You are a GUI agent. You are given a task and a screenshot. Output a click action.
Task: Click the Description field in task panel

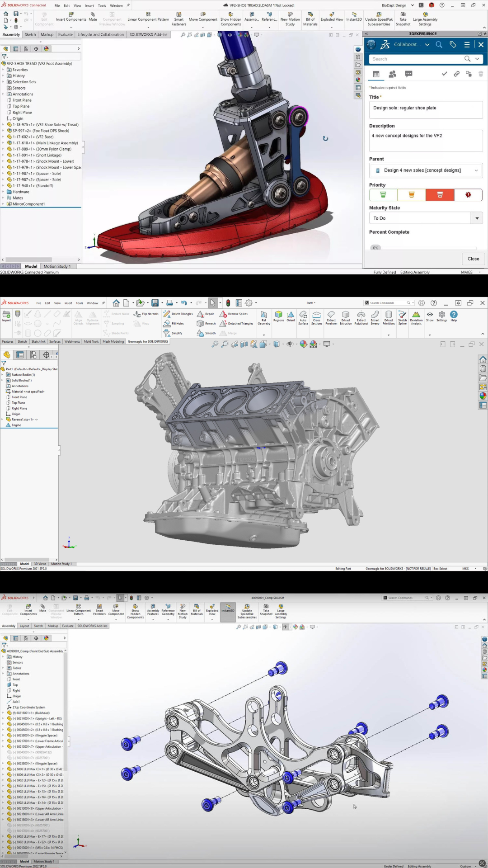pos(426,141)
